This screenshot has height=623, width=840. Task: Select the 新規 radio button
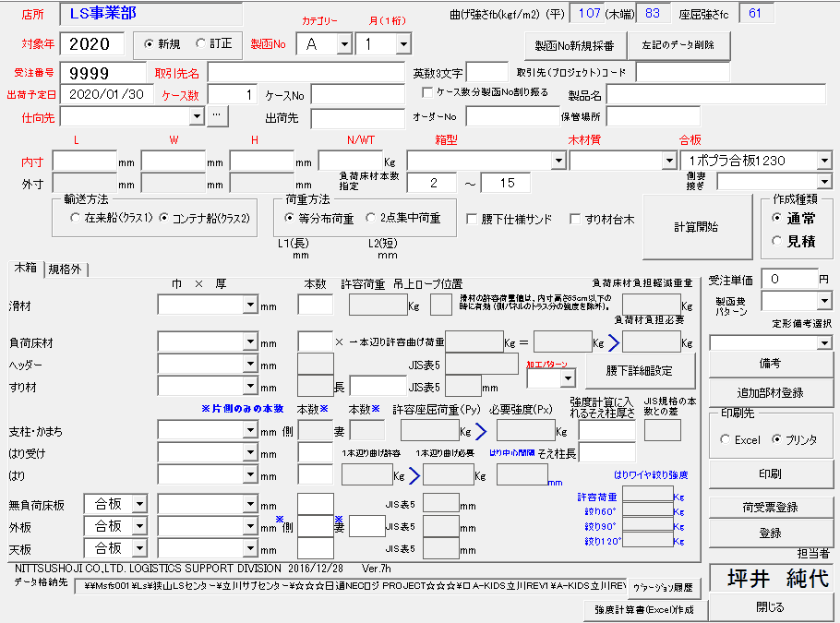[x=149, y=44]
